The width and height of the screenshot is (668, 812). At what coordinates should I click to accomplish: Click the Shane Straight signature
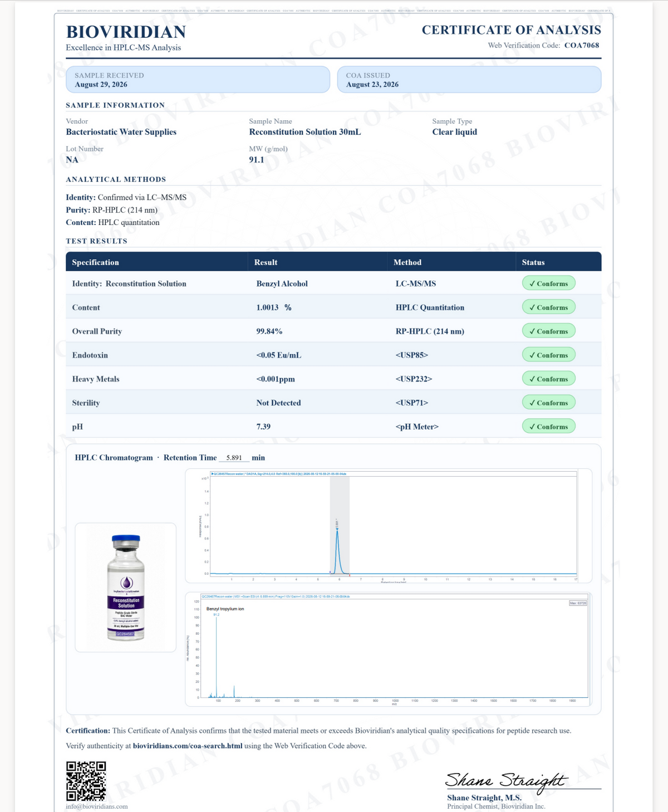pyautogui.click(x=506, y=780)
